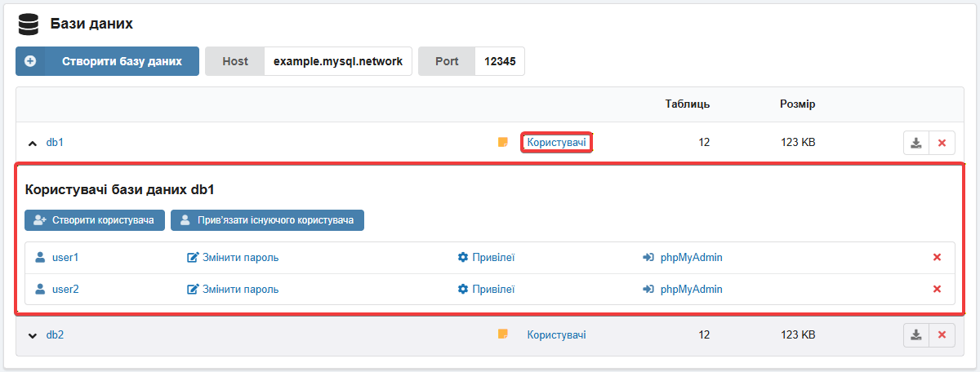Delete the db2 database
Screen dimensions: 980x372
[x=942, y=335]
